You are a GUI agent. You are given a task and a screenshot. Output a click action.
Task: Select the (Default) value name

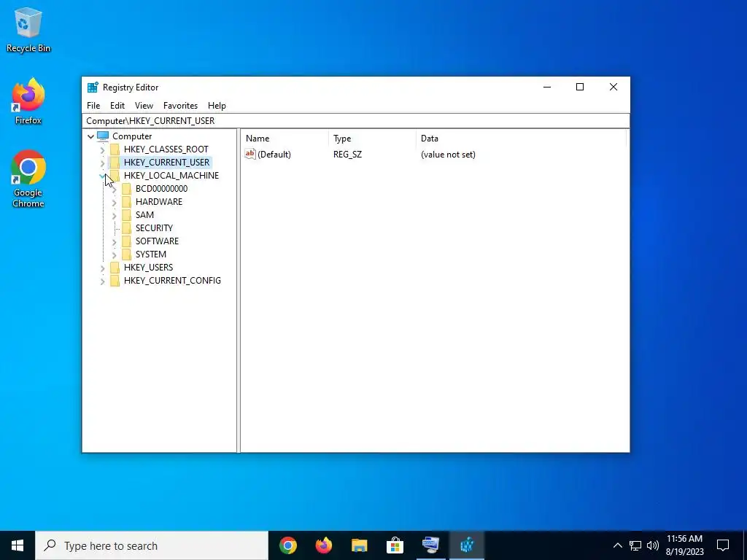point(274,155)
